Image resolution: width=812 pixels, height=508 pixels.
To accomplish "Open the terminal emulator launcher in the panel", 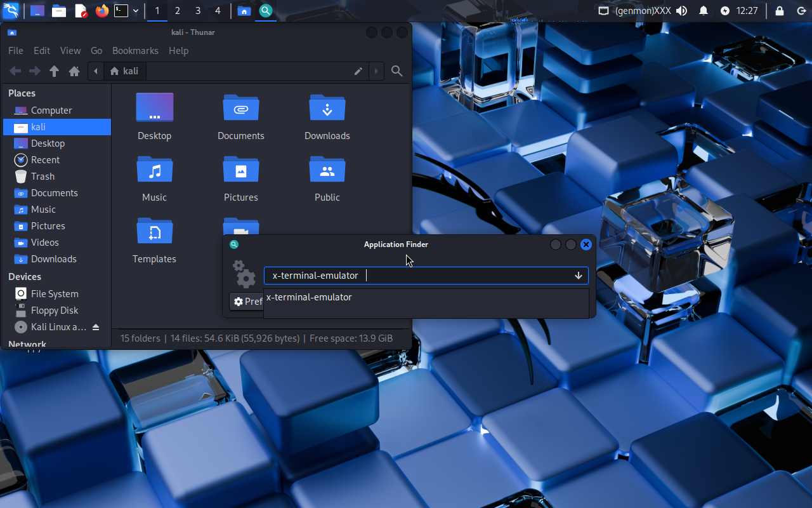I will point(121,11).
